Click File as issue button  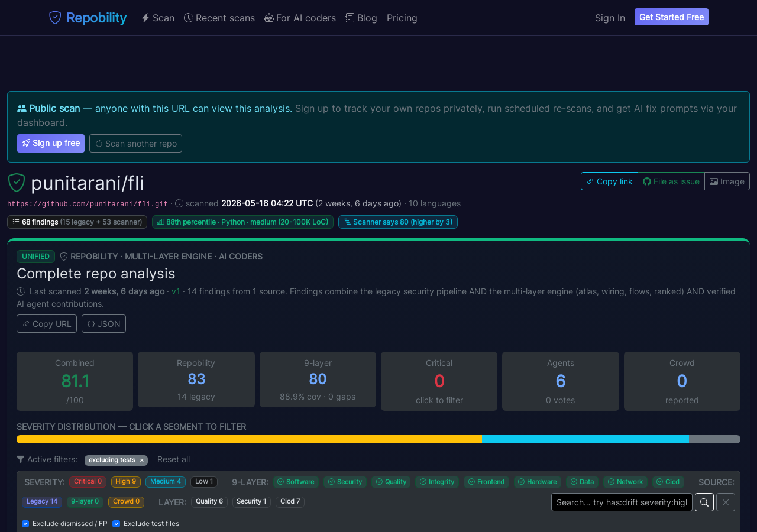tap(671, 181)
